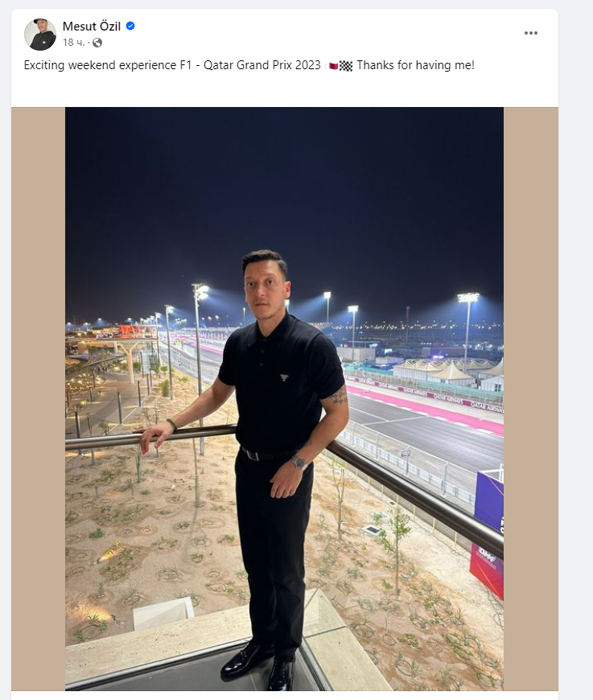The width and height of the screenshot is (593, 700).
Task: Open Mesut Özil's profile picture
Action: (40, 35)
